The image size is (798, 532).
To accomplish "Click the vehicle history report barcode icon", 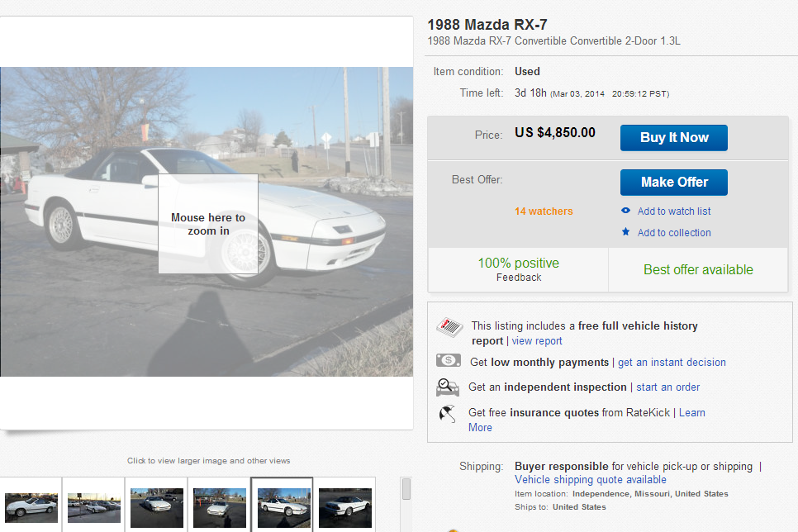I will coord(449,327).
